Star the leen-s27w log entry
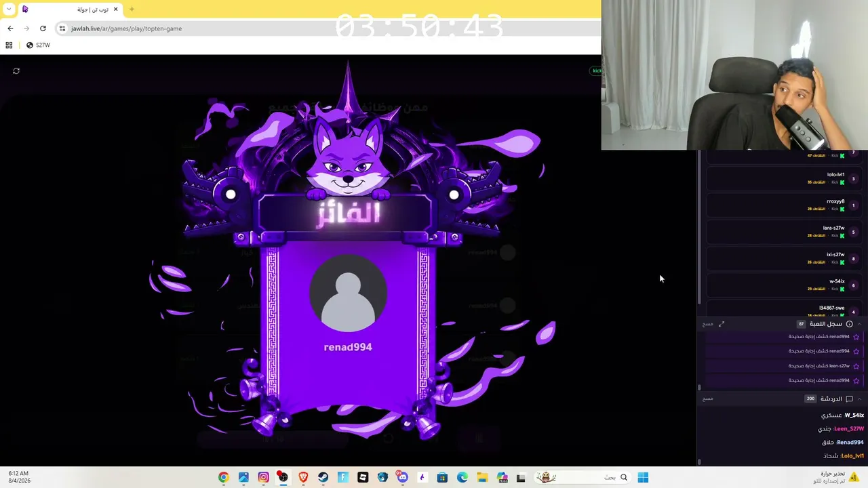Viewport: 868px width, 488px height. 856,366
